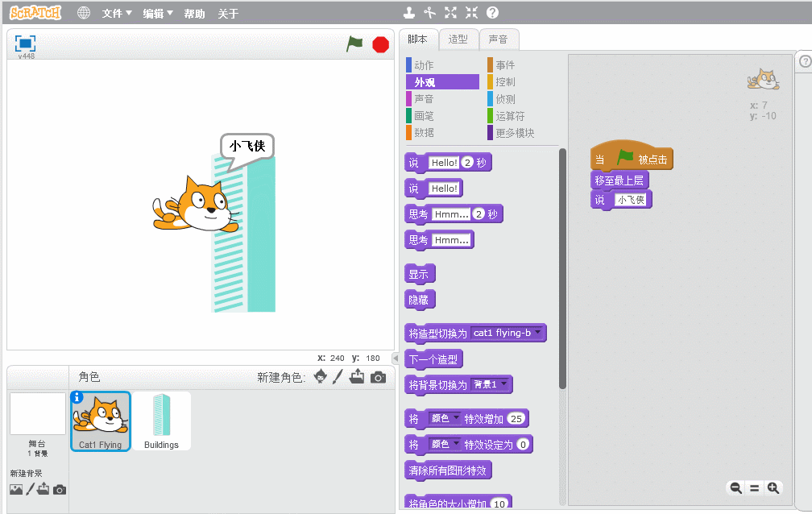Click the 显示 block in palette
Screen dimensions: 812x514
pyautogui.click(x=420, y=274)
